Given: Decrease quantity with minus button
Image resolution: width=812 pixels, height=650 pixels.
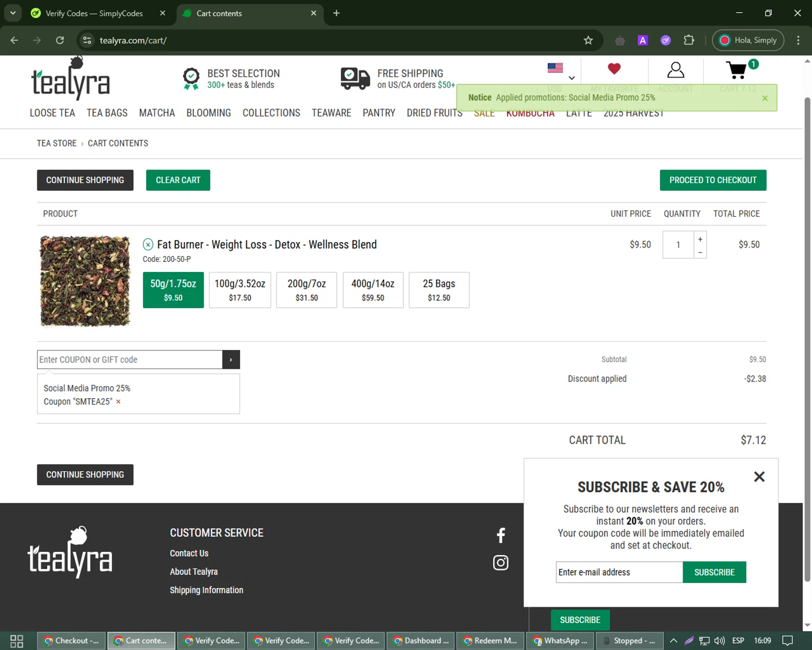Looking at the screenshot, I should pos(700,252).
